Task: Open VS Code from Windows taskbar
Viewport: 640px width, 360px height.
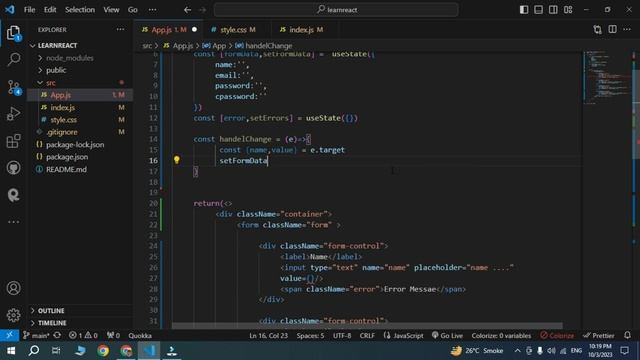Action: point(149,351)
